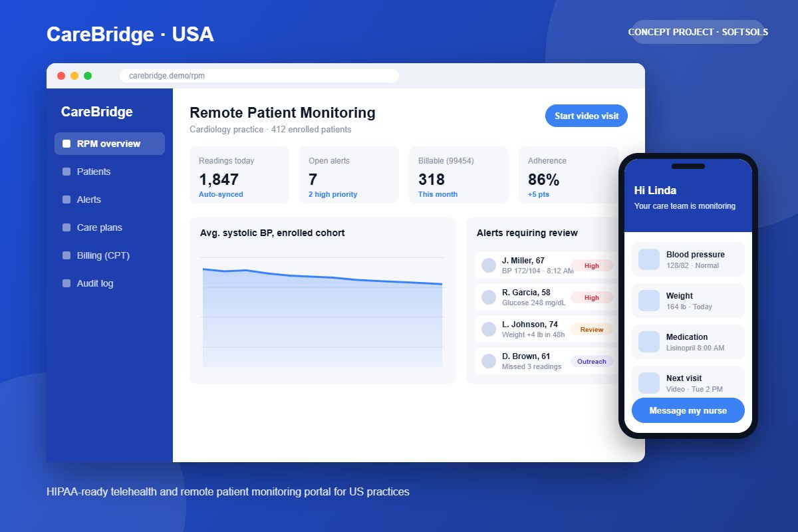This screenshot has height=532, width=798.
Task: Click the systolic BP chart line
Action: click(x=323, y=276)
